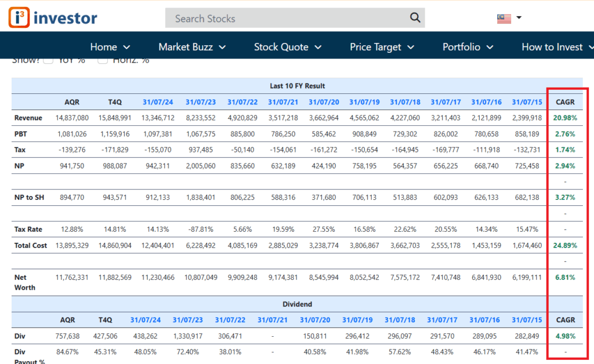Viewport: 594px width, 364px height.
Task: Click the i3investor logo icon
Action: (19, 18)
